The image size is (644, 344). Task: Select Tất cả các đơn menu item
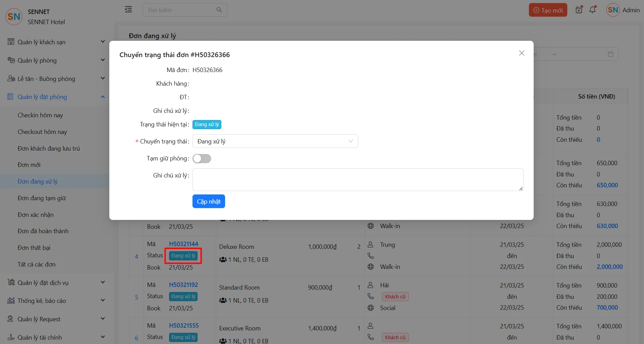point(36,264)
